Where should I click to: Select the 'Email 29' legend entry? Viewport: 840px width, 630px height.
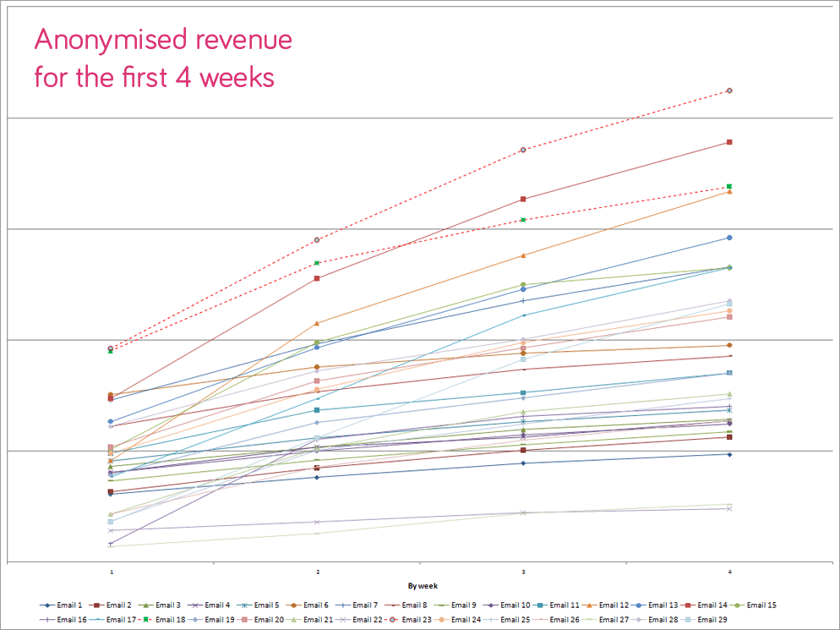(704, 619)
